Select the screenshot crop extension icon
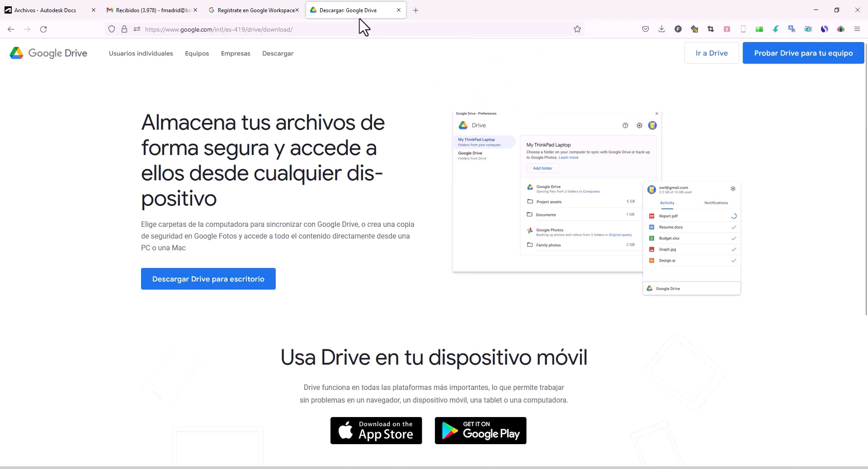The height and width of the screenshot is (469, 868). point(711,29)
